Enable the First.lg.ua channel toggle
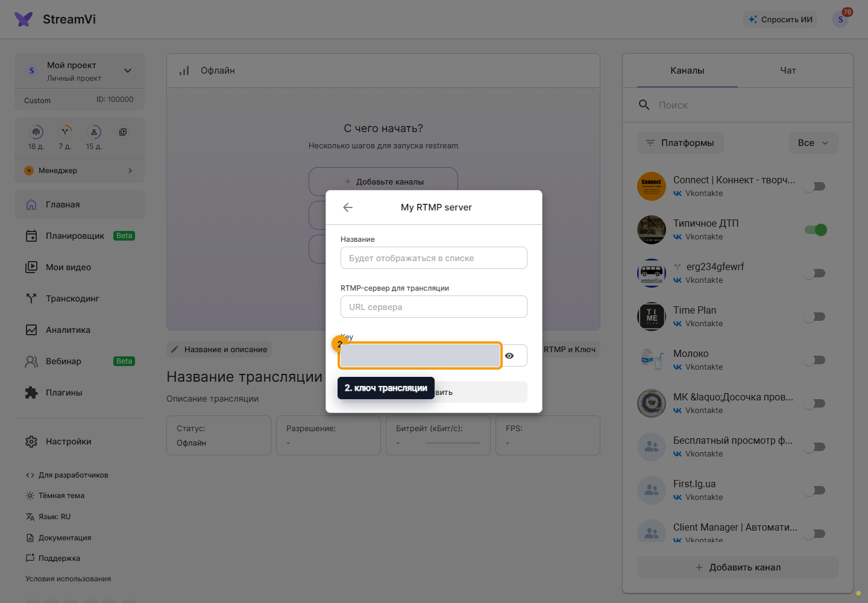This screenshot has height=603, width=868. [x=816, y=490]
